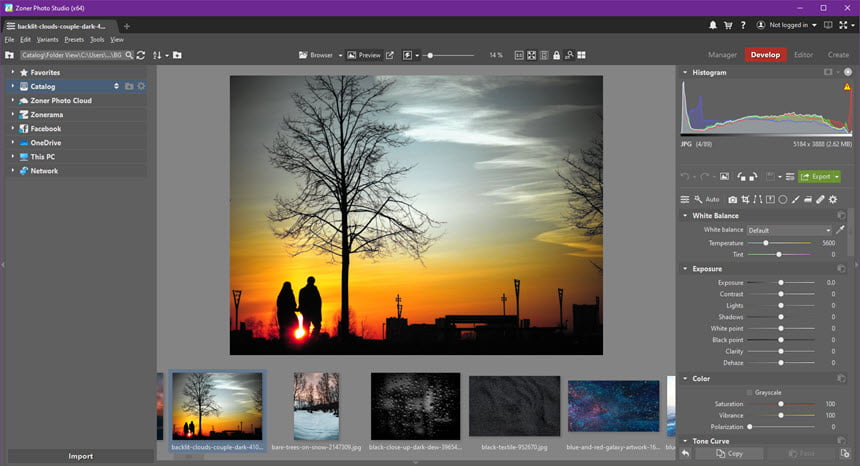Click the Import button
Screen dimensions: 860x466
click(x=81, y=456)
